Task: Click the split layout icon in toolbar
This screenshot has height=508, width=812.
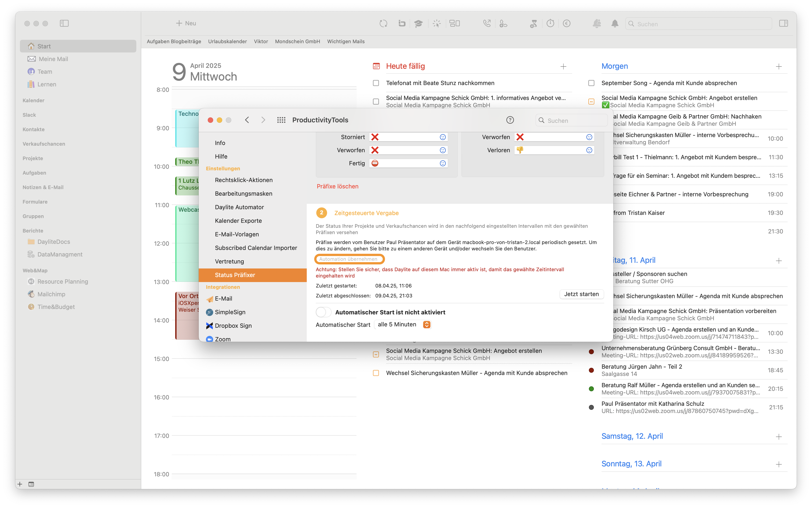Action: point(455,24)
